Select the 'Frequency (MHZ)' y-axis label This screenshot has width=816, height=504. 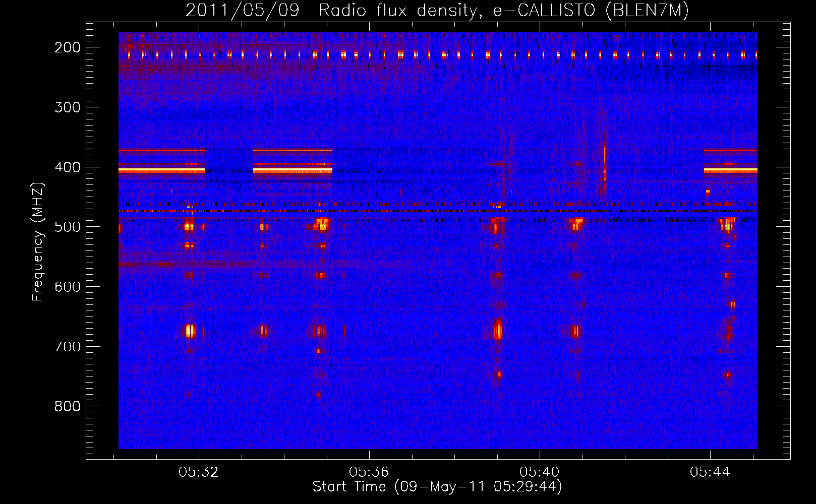click(x=38, y=241)
